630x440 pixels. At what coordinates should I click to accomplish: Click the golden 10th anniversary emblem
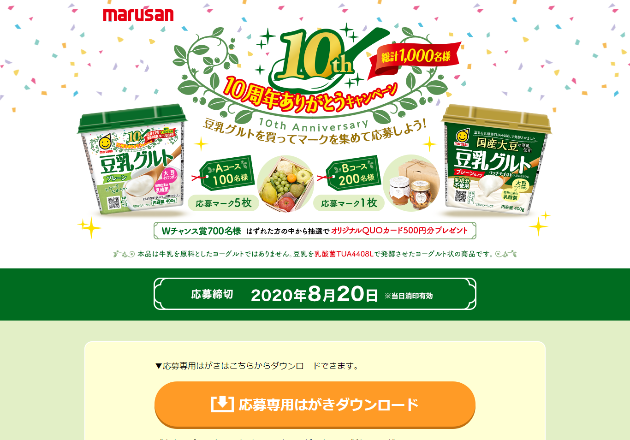(x=315, y=56)
